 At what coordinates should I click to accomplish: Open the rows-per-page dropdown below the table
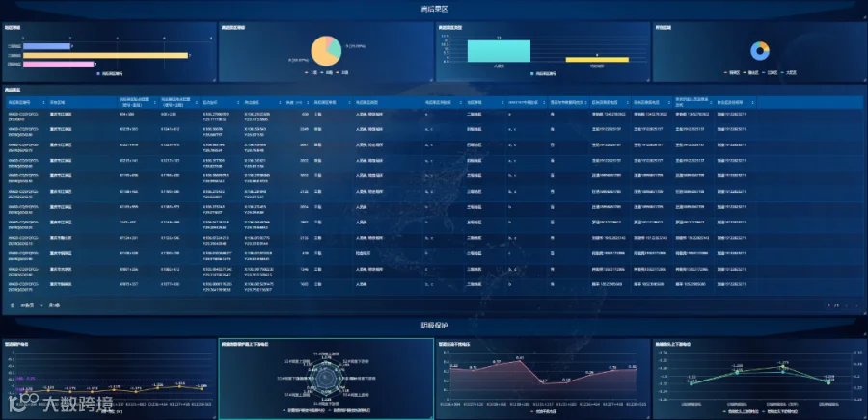[x=32, y=305]
